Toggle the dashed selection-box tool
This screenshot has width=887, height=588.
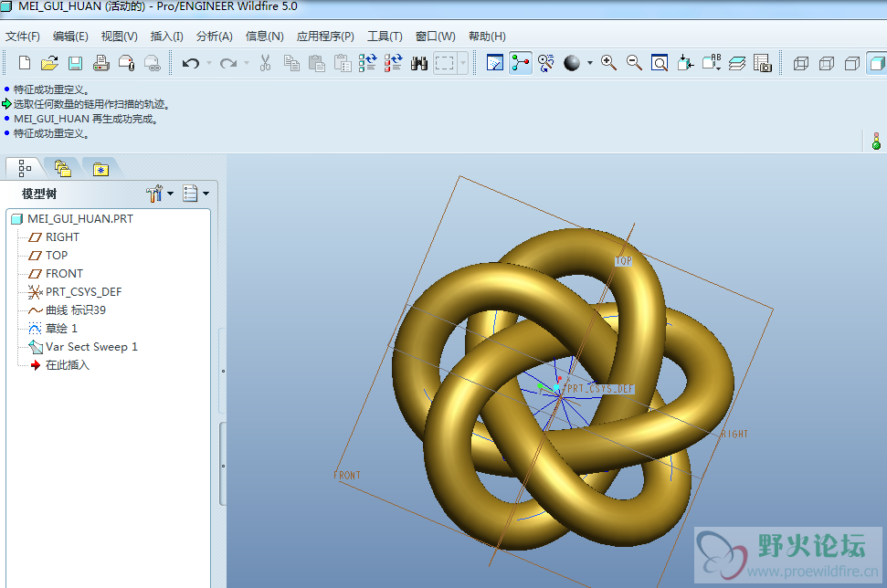[x=445, y=63]
